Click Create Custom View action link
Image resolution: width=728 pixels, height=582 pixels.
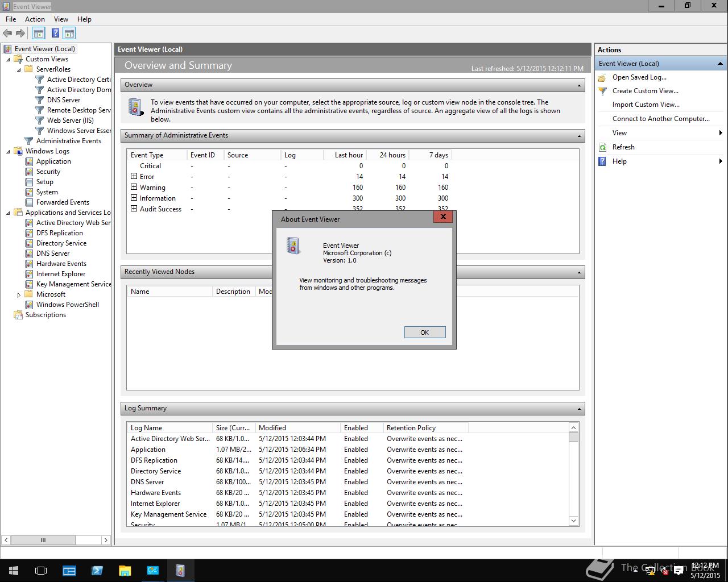coord(646,91)
